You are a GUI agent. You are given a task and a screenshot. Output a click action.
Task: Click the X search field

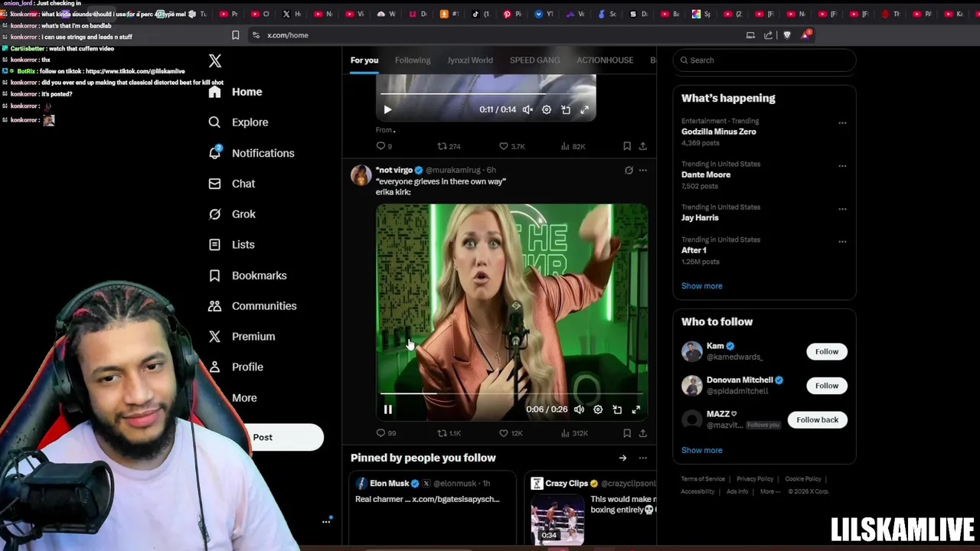click(764, 60)
